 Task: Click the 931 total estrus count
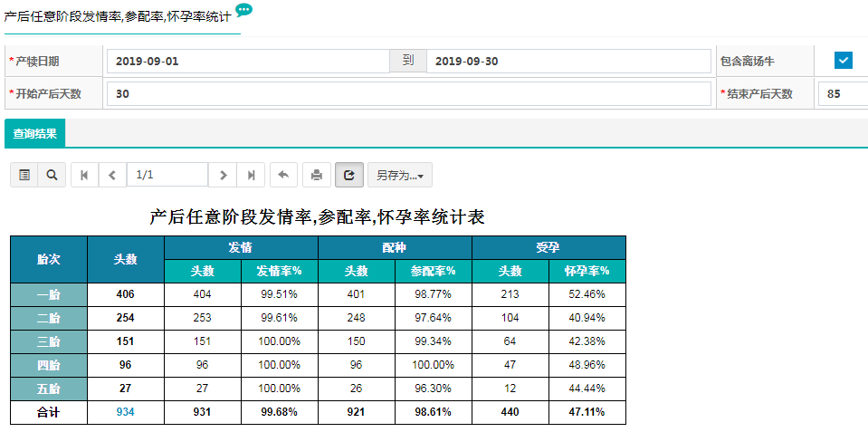click(203, 412)
